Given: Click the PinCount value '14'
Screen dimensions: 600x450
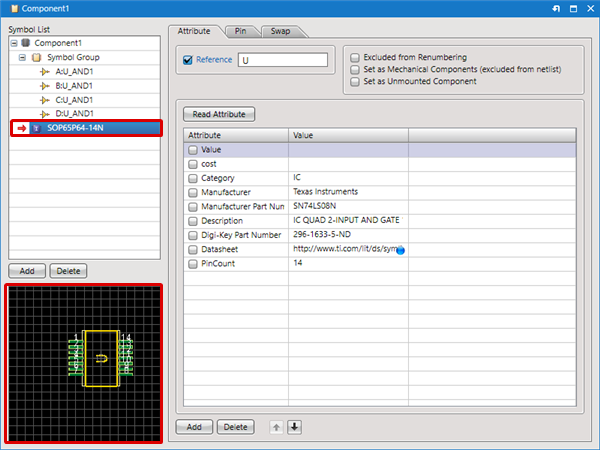Looking at the screenshot, I should click(x=348, y=263).
